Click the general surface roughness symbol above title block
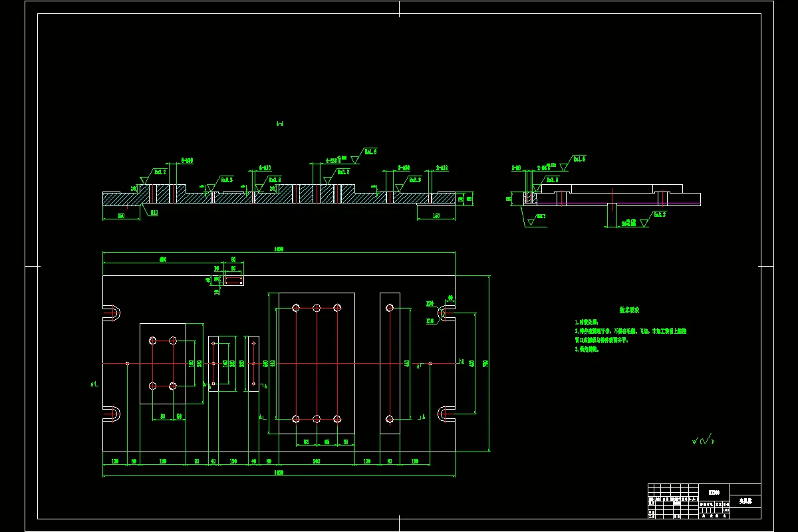This screenshot has height=532, width=798. point(703,440)
